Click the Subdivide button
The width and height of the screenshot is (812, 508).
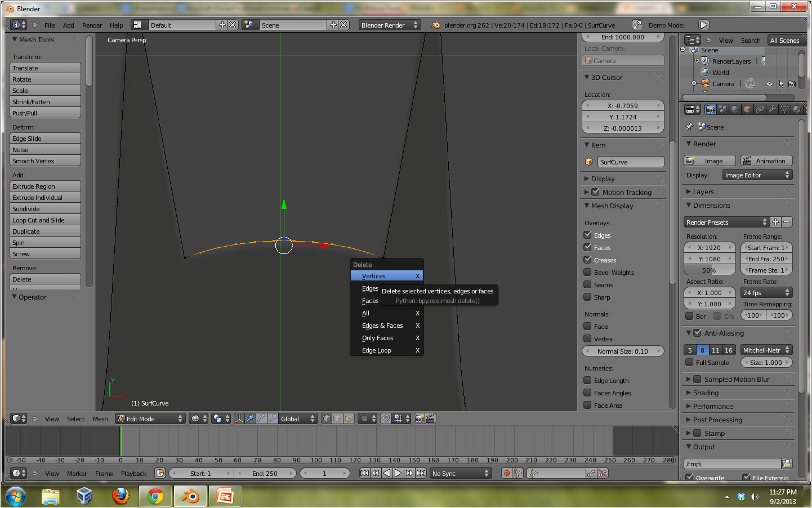pos(45,208)
